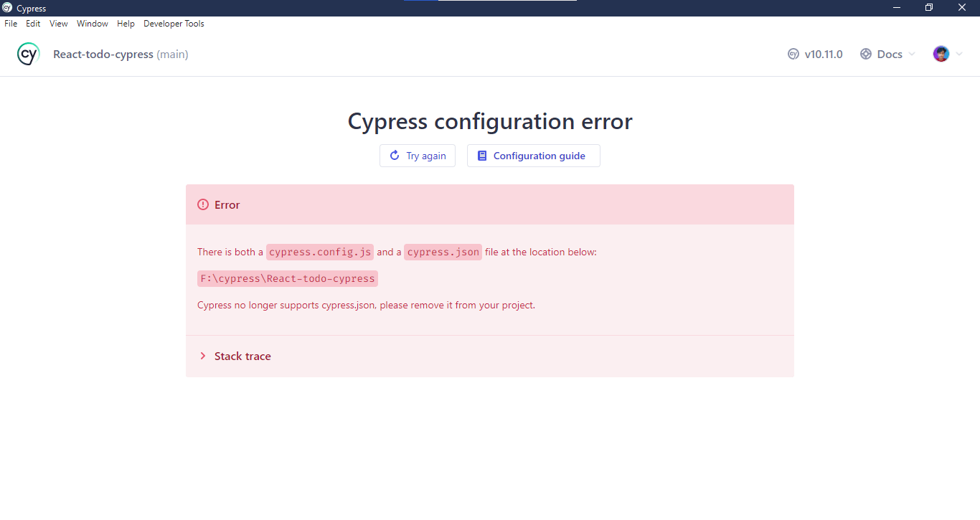Click the cypress.json highlighted snippet
The width and height of the screenshot is (980, 520).
coord(443,252)
